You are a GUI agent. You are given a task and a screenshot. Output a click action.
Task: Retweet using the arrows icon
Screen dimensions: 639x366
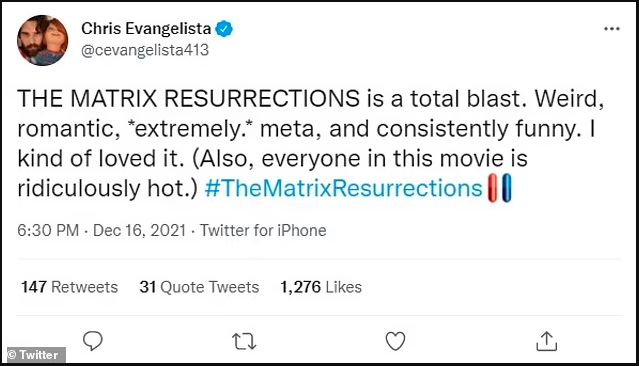click(x=244, y=342)
